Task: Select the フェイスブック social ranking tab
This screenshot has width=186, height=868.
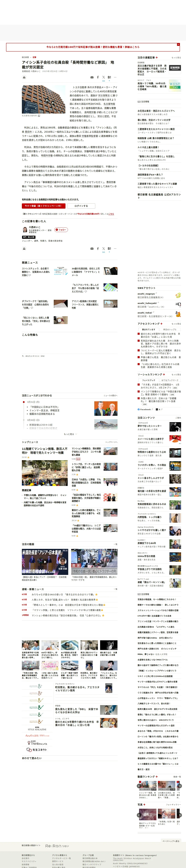Action: point(148,380)
